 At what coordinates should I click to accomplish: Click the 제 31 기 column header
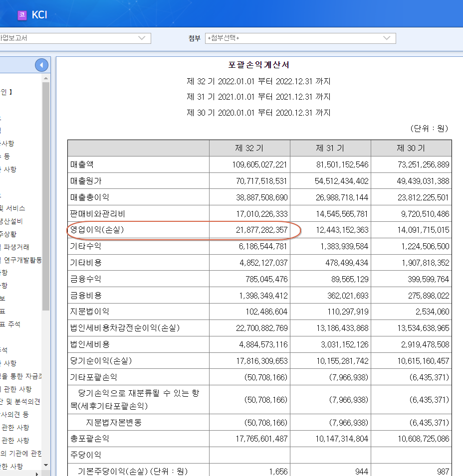[330, 148]
